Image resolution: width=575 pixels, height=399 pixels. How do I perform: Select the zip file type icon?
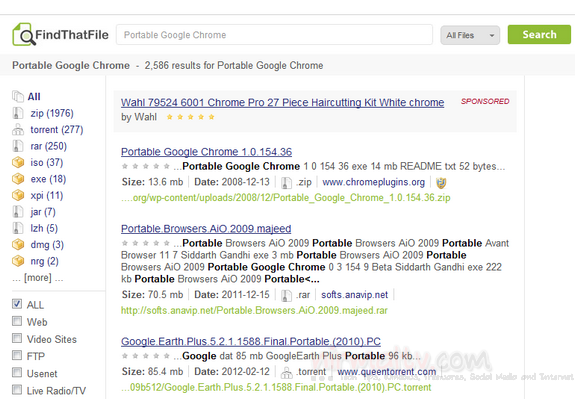click(x=18, y=113)
